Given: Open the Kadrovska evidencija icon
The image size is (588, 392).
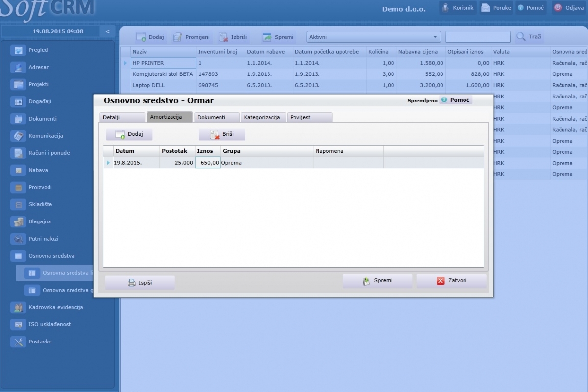Looking at the screenshot, I should point(19,307).
